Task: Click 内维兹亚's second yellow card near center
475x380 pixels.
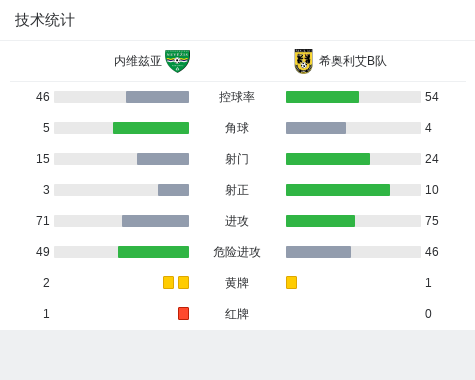Action: pos(183,282)
